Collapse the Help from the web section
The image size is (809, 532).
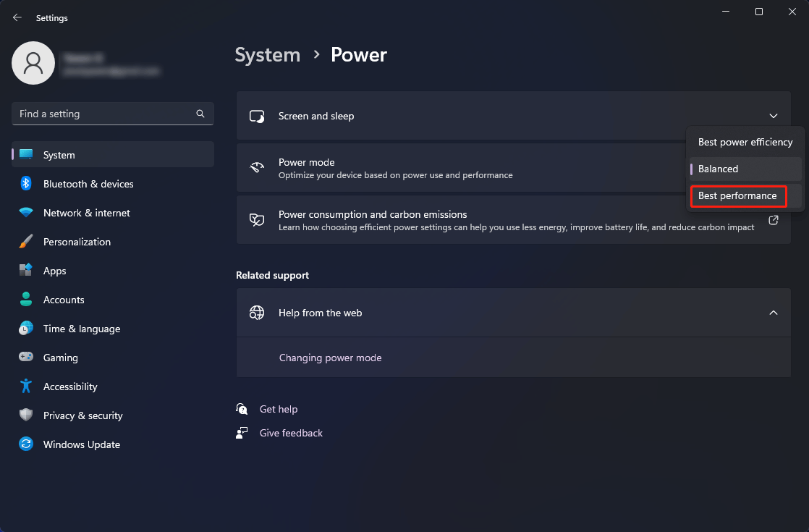(774, 313)
